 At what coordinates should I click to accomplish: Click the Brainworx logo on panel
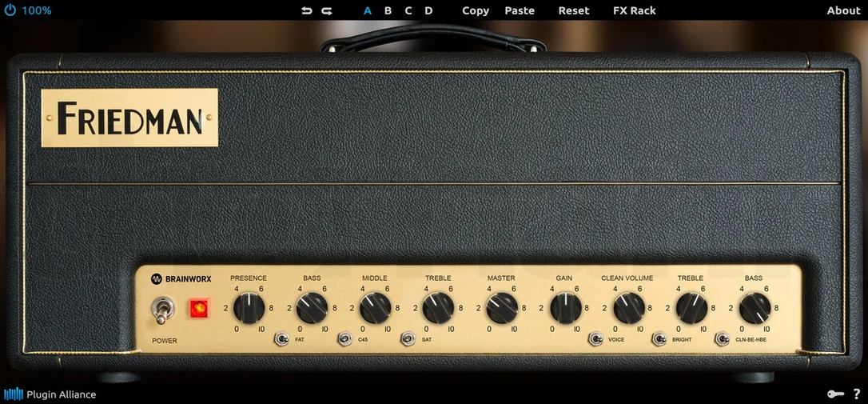pyautogui.click(x=181, y=278)
